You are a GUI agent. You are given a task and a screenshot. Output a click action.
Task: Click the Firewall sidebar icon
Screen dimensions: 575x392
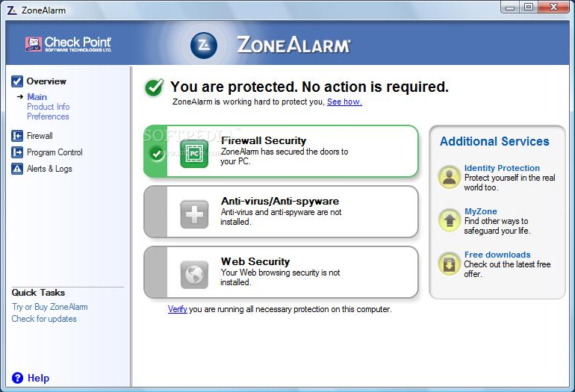[17, 136]
